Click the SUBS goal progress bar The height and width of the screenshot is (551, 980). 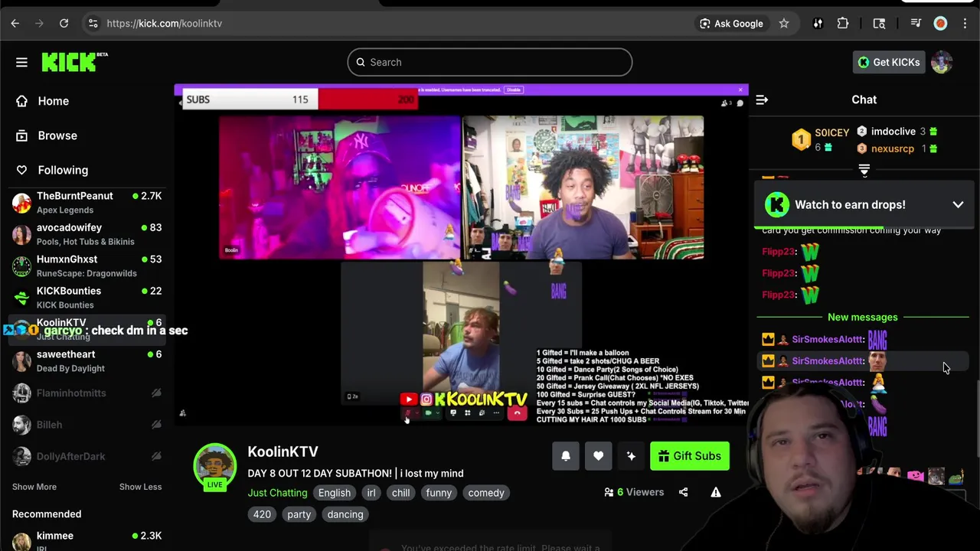coord(300,99)
